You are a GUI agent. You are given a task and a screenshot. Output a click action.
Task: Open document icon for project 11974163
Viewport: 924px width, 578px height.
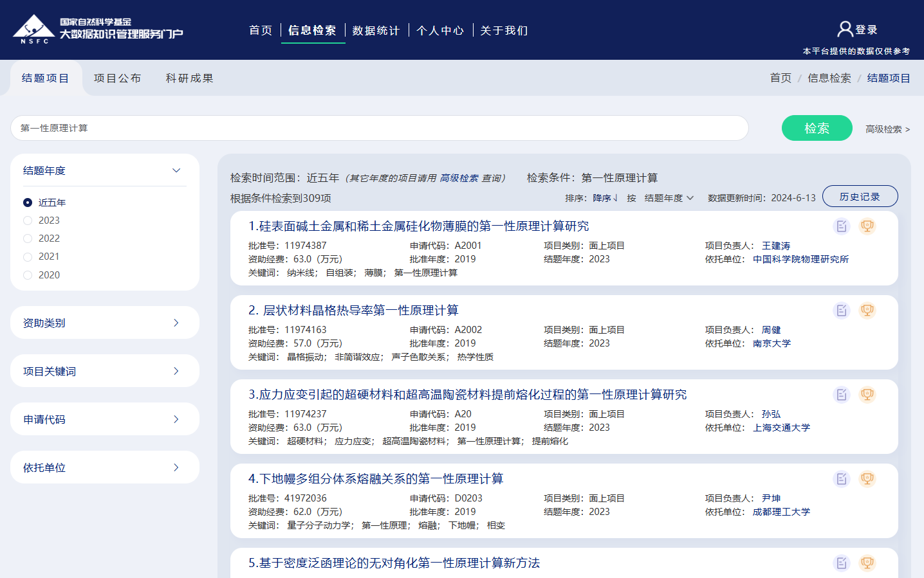842,311
